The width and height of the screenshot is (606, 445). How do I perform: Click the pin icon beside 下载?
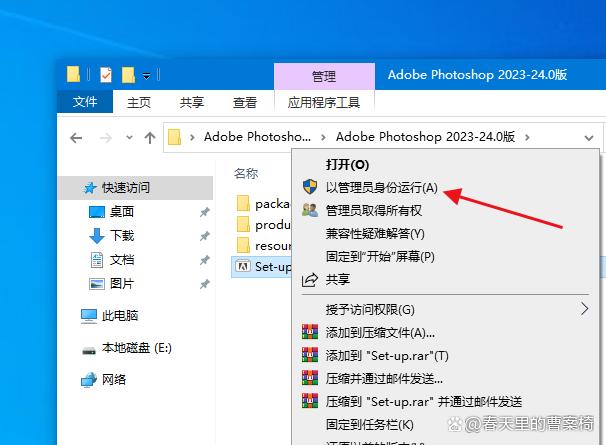204,236
